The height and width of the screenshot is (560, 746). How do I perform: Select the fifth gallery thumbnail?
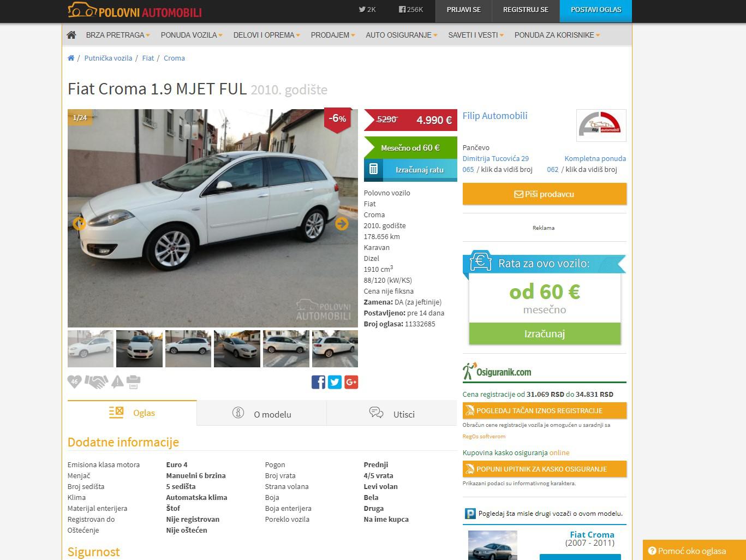[286, 349]
